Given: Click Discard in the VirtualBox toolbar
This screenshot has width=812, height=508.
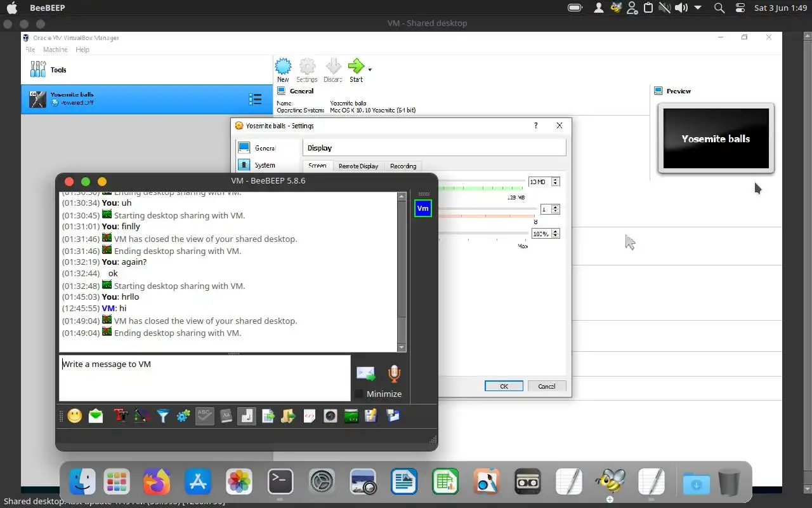Looking at the screenshot, I should (332, 70).
